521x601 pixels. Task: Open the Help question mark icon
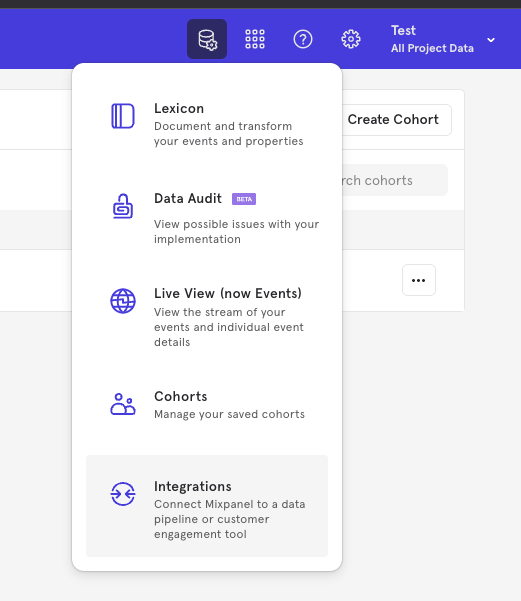[x=303, y=39]
